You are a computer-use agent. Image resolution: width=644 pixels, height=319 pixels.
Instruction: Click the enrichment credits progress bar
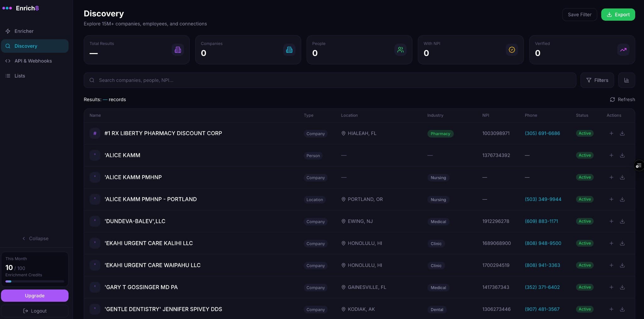[x=35, y=281]
